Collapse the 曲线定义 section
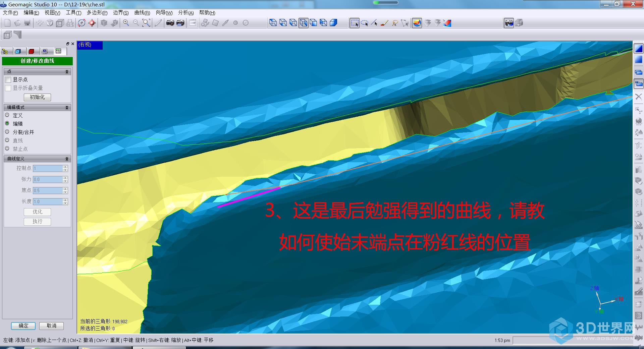The height and width of the screenshot is (349, 644). [x=67, y=159]
